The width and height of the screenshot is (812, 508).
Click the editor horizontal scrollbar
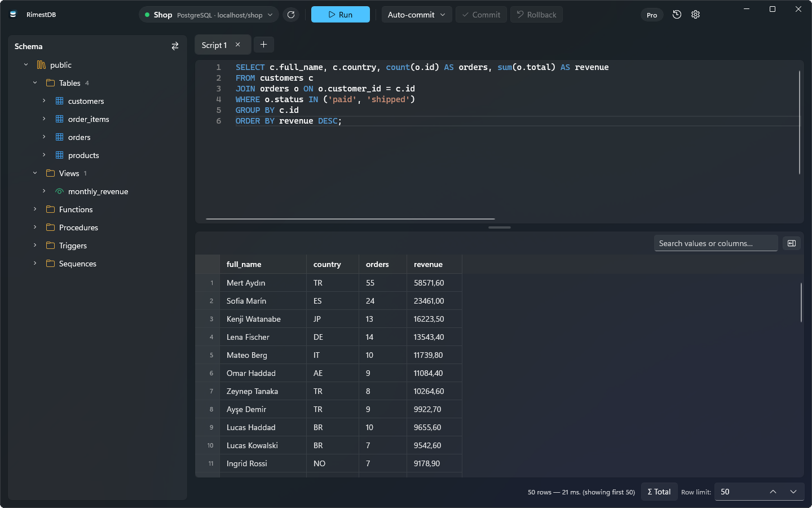click(x=350, y=219)
